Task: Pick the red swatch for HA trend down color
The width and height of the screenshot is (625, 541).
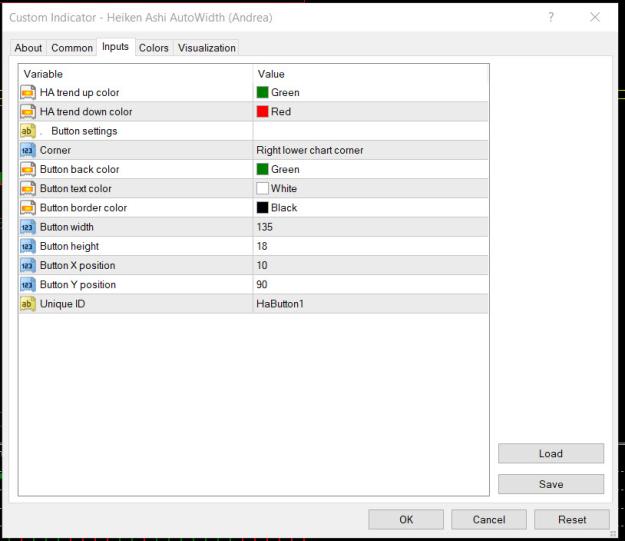Action: coord(262,112)
